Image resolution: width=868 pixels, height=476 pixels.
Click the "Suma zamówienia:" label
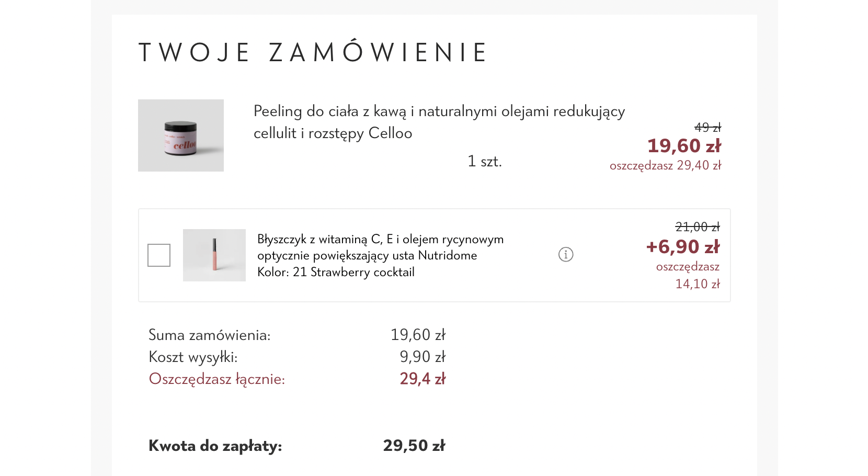[x=210, y=335]
